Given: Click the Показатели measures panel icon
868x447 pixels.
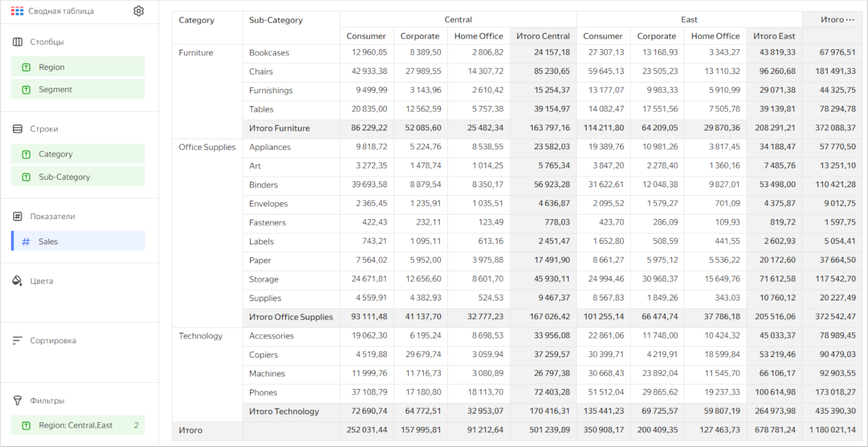Looking at the screenshot, I should point(17,216).
